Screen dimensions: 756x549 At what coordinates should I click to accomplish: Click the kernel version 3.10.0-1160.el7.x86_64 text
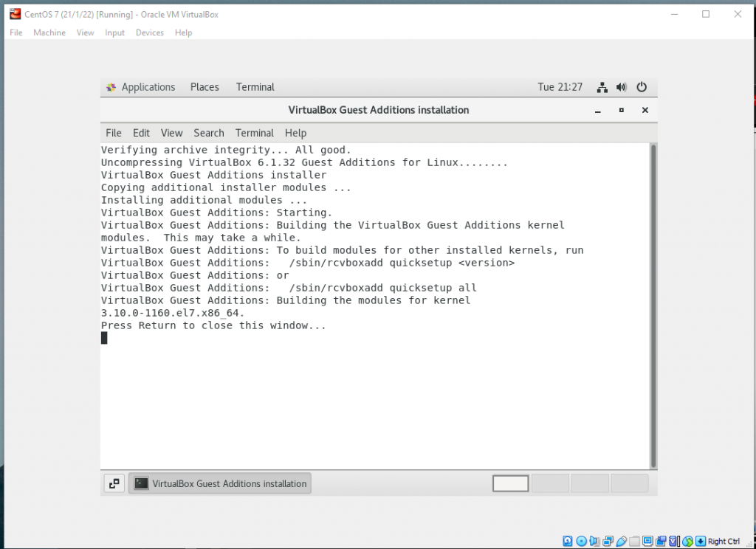(173, 313)
